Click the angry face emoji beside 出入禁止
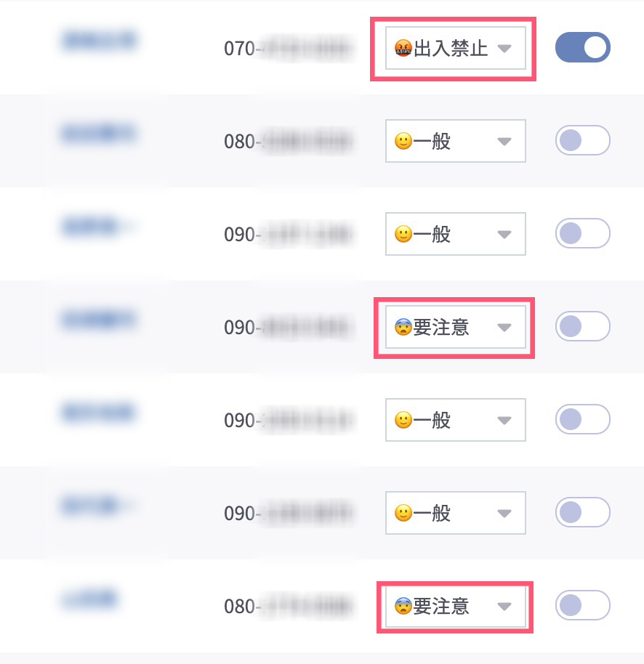 coord(403,49)
